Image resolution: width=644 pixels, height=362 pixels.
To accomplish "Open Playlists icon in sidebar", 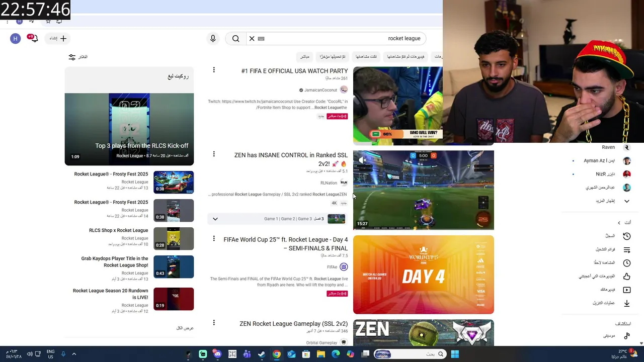I will click(x=627, y=249).
